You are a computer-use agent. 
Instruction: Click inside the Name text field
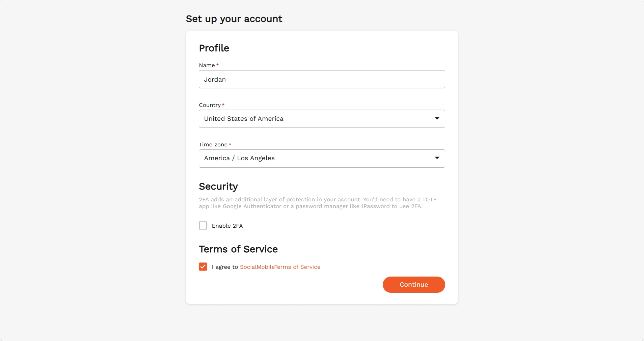click(322, 79)
